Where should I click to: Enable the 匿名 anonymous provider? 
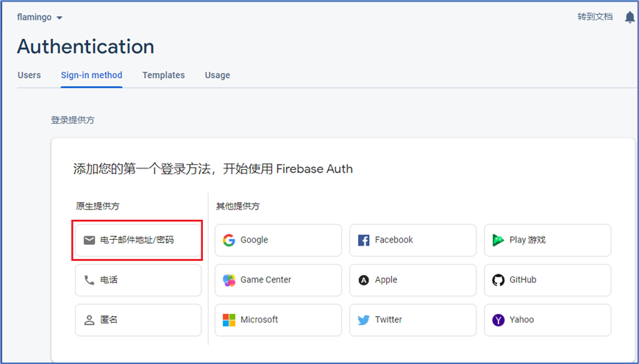click(x=138, y=320)
